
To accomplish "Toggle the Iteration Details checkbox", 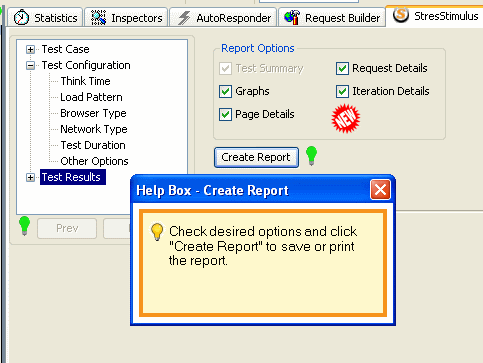I will (342, 91).
